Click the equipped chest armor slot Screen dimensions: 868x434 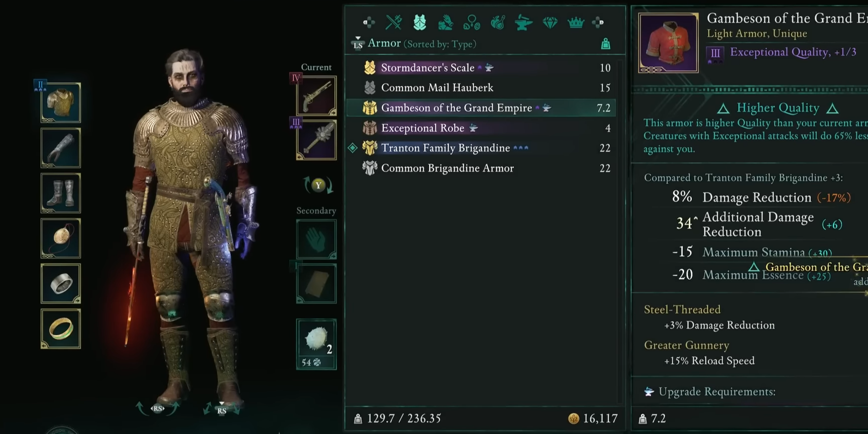tap(61, 102)
